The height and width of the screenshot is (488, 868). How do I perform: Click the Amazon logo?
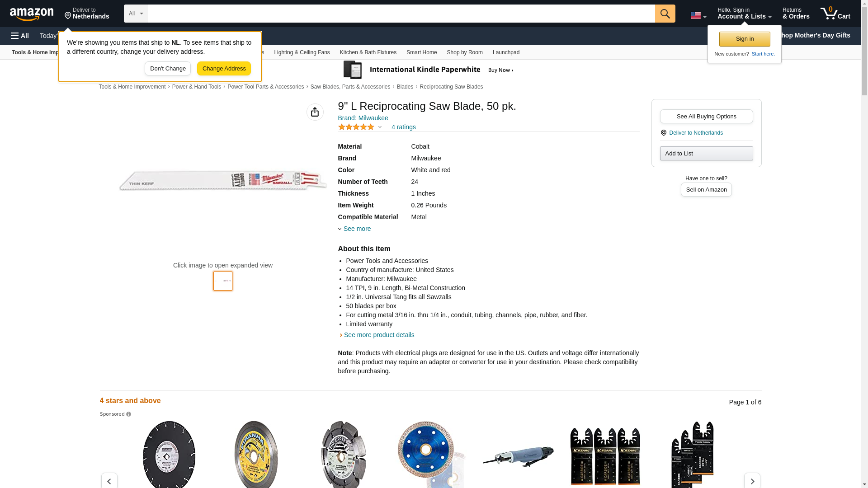[32, 14]
